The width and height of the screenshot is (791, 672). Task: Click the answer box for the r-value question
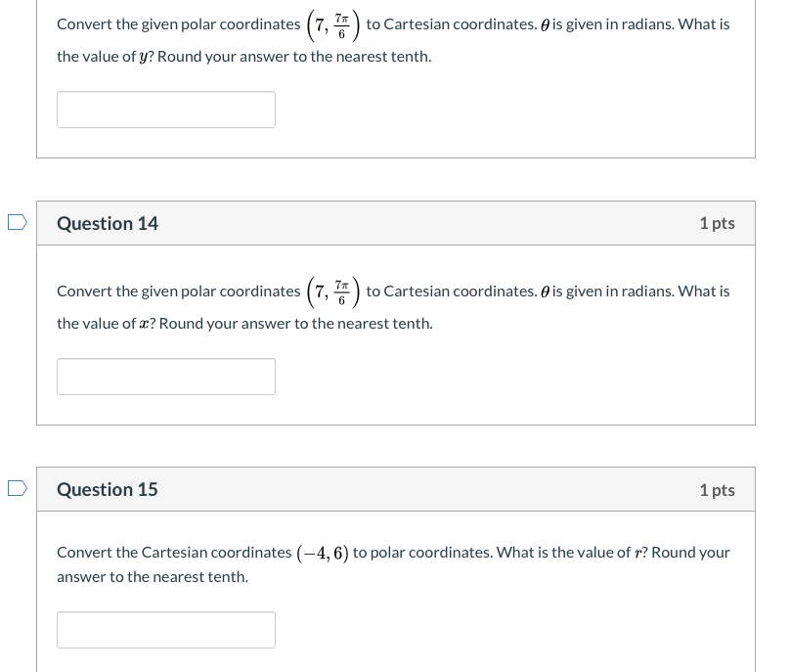[166, 629]
